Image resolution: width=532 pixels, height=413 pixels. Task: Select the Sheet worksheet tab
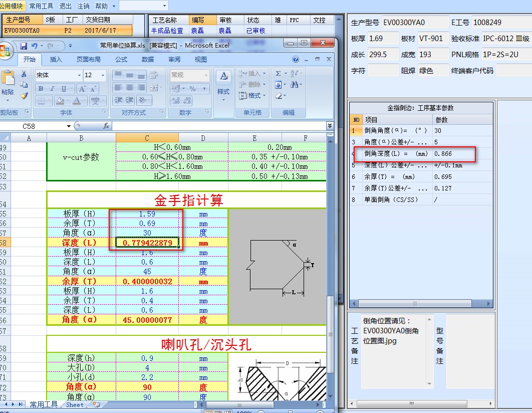[x=75, y=404]
